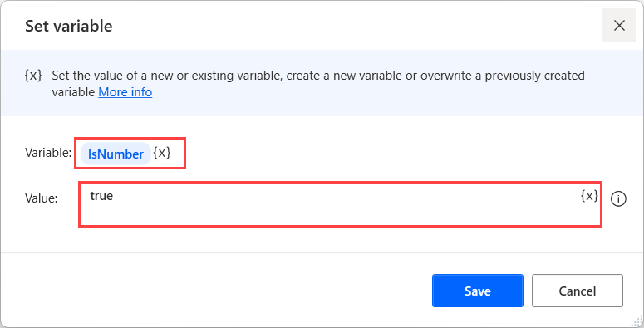
Task: Follow the More info link
Action: [x=125, y=92]
